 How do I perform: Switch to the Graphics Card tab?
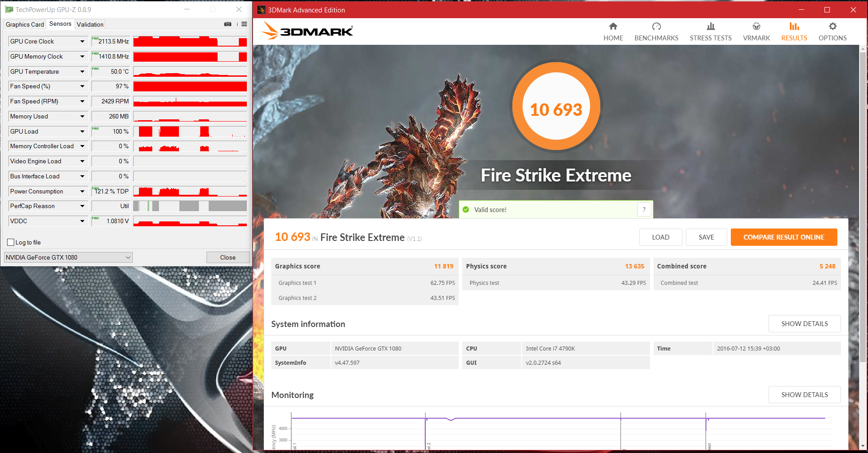(x=25, y=24)
